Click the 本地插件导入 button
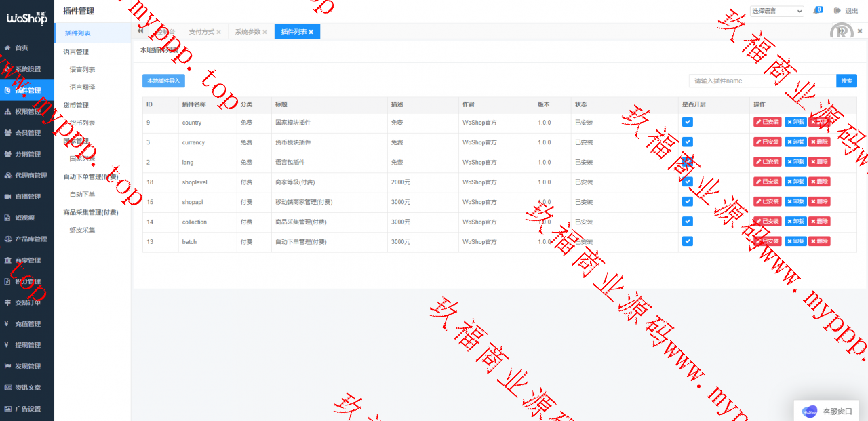This screenshot has width=868, height=421. 163,81
